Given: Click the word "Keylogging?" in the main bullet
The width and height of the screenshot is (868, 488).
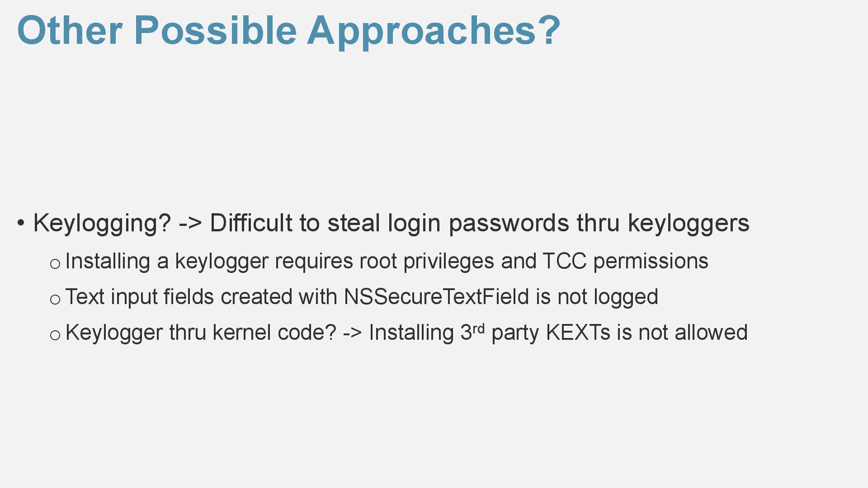Looking at the screenshot, I should [102, 223].
